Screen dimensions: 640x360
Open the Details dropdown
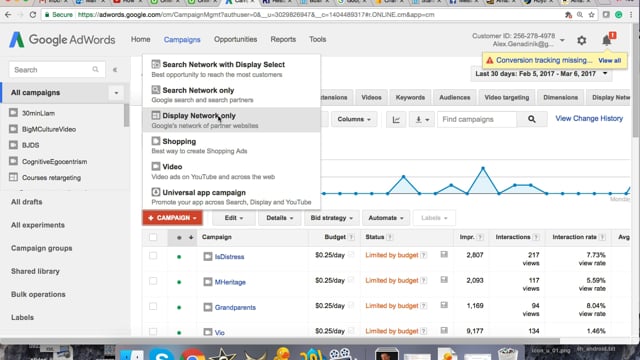280,218
